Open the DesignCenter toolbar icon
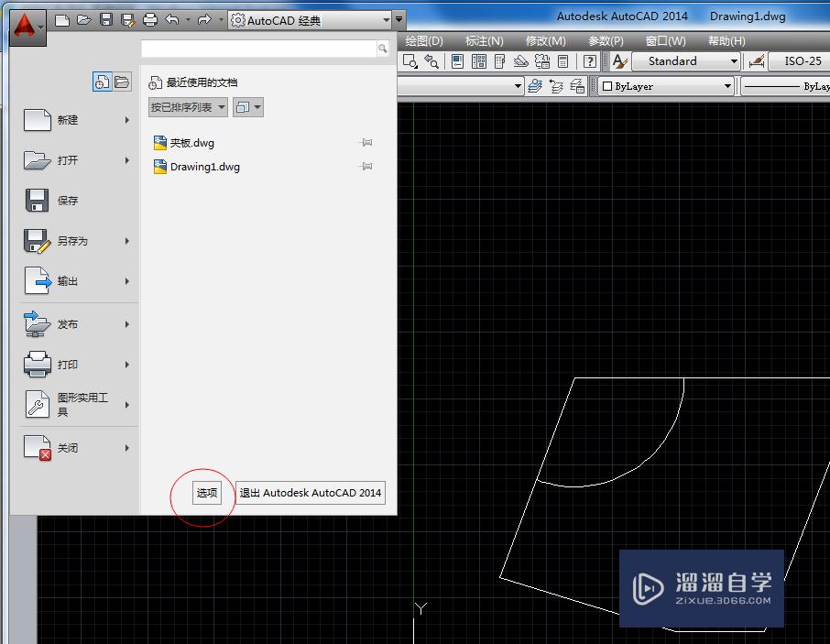830x644 pixels. 479,61
